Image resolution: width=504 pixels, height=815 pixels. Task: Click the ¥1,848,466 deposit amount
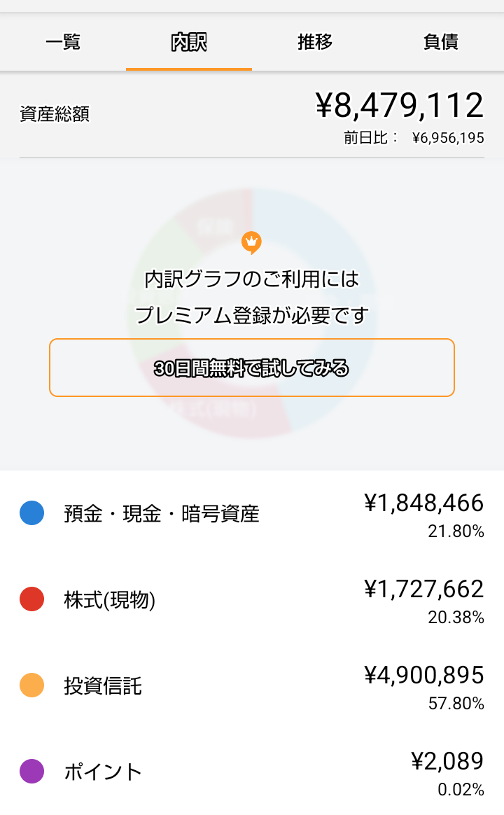[424, 503]
